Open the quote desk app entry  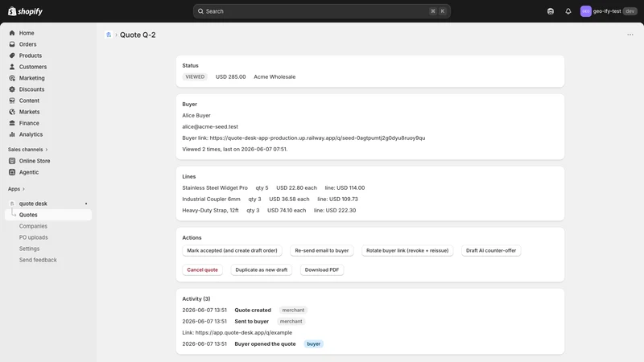pos(33,204)
